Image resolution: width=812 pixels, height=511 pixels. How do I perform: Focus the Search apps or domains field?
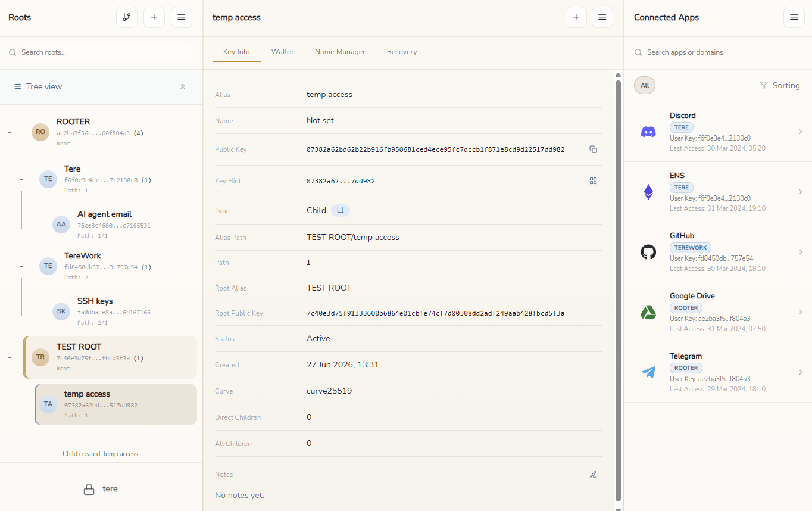coord(718,52)
